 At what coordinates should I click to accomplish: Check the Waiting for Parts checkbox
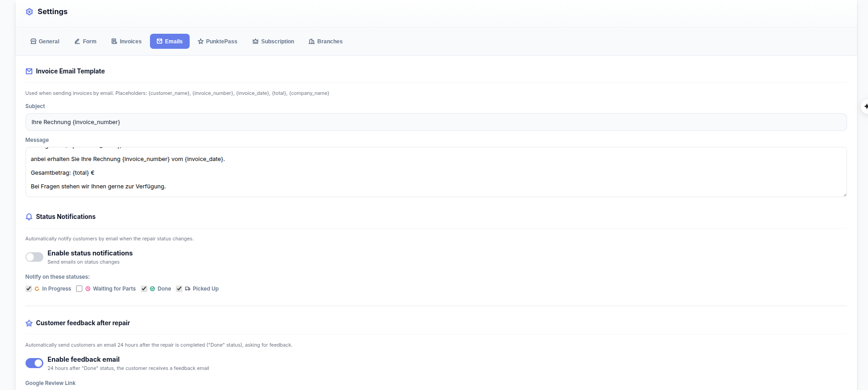pyautogui.click(x=79, y=289)
